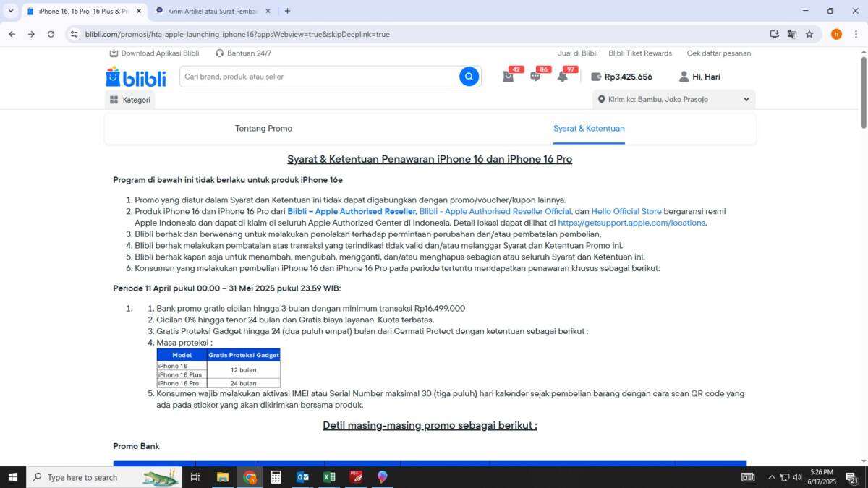Click the '24 bulan' table cell
Image resolution: width=868 pixels, height=488 pixels.
point(243,383)
